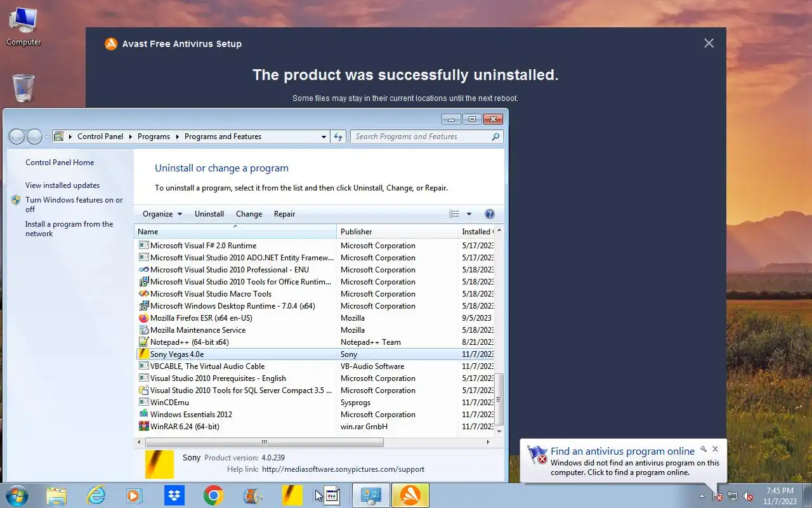
Task: Open View installed updates link
Action: (62, 185)
